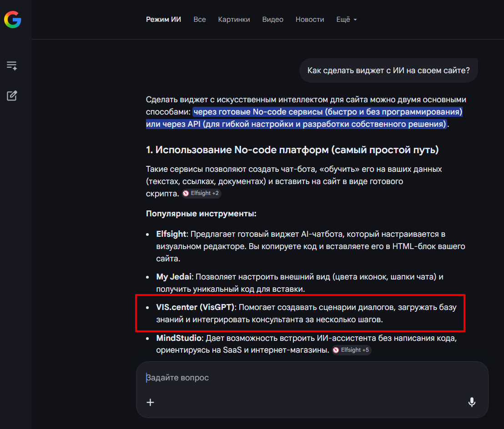The height and width of the screenshot is (429, 504).
Task: Open the conversation history sidebar
Action: pyautogui.click(x=12, y=65)
